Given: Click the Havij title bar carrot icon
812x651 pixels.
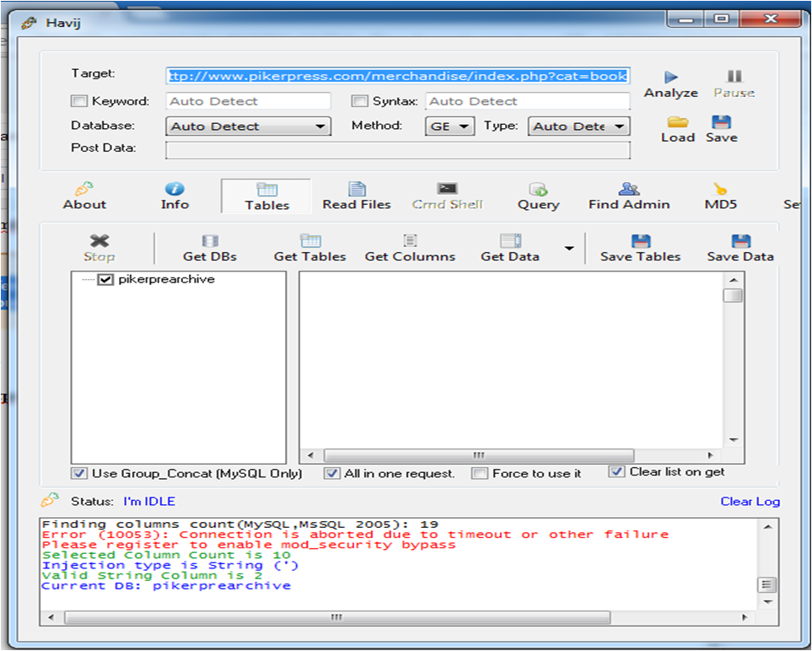Looking at the screenshot, I should coord(30,23).
